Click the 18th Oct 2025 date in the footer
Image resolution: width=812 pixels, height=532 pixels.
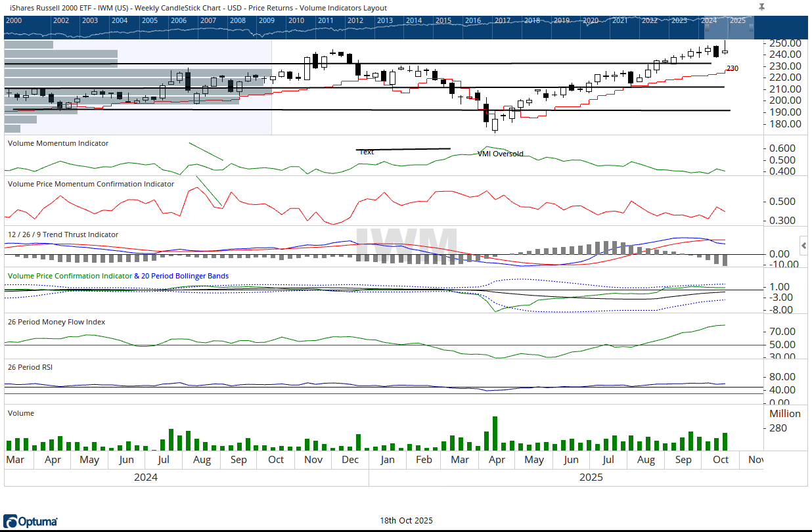pyautogui.click(x=406, y=521)
